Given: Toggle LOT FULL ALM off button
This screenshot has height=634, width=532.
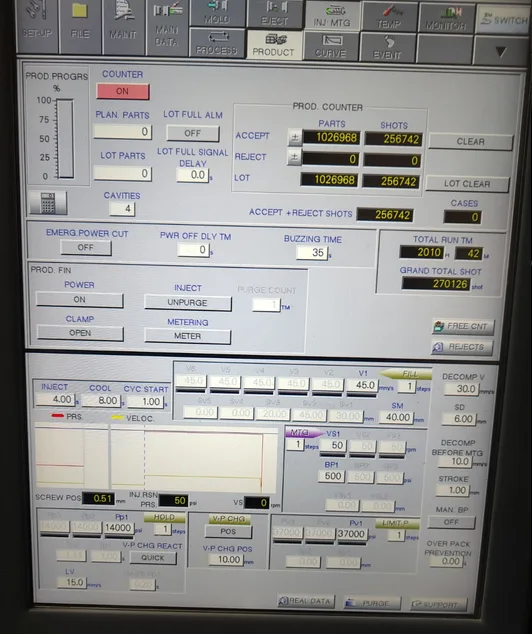Looking at the screenshot, I should pyautogui.click(x=192, y=133).
